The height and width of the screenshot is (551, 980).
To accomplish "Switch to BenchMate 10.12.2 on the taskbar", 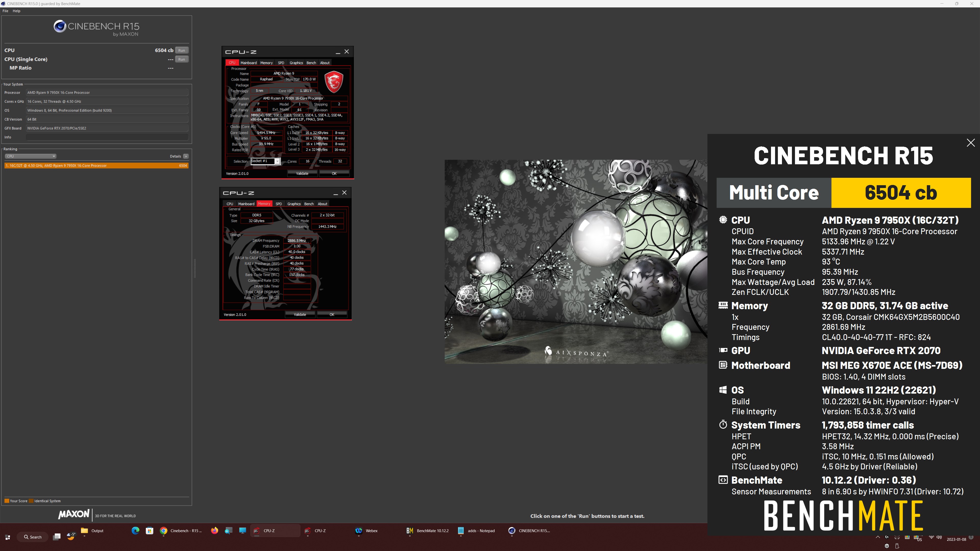I will click(x=428, y=531).
